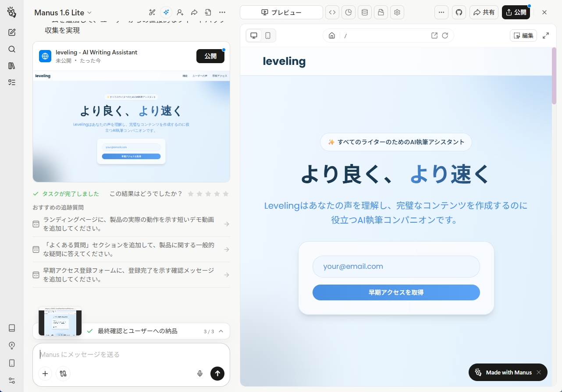This screenshot has width=562, height=392.
Task: Click the leveling logo in the preview page
Action: tap(284, 61)
